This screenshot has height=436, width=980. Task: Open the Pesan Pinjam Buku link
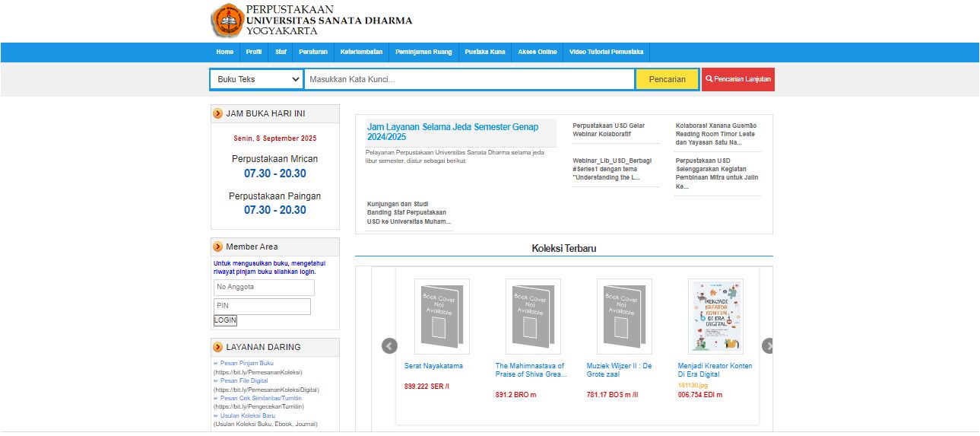(x=246, y=363)
